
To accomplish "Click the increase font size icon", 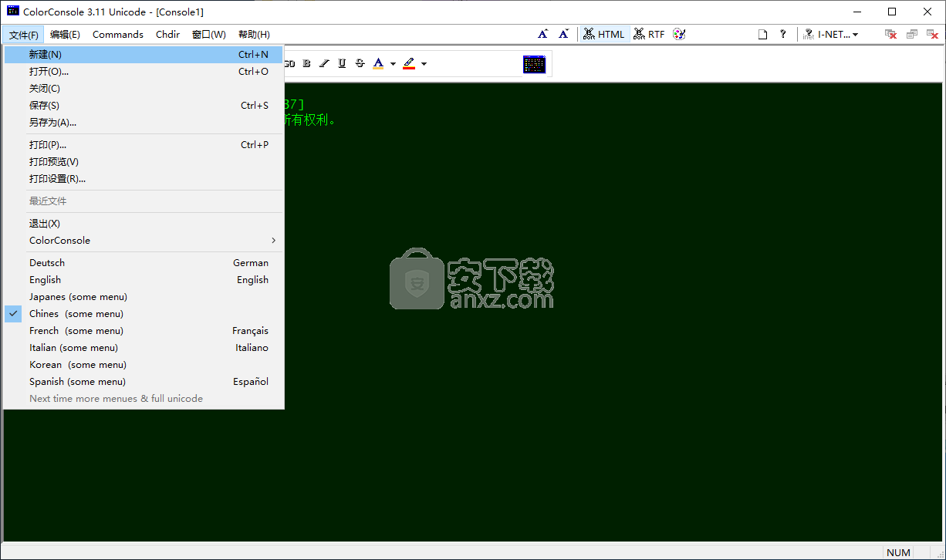I will coord(543,34).
